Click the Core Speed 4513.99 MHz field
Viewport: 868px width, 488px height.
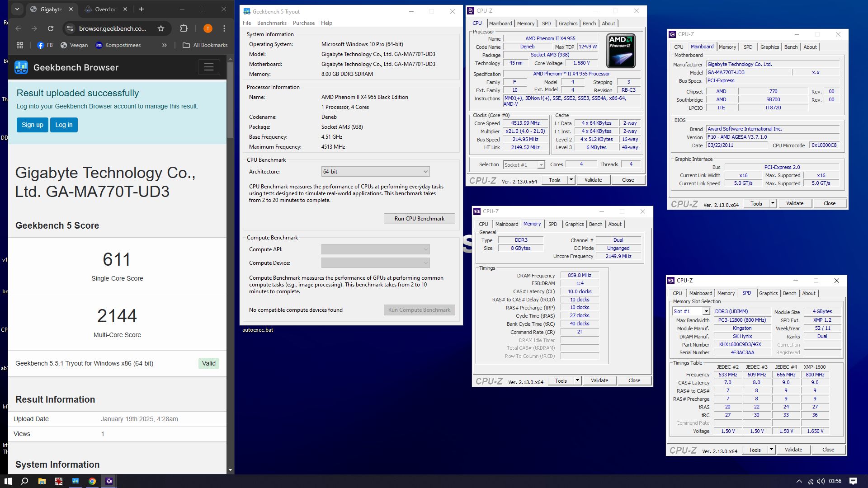(525, 123)
